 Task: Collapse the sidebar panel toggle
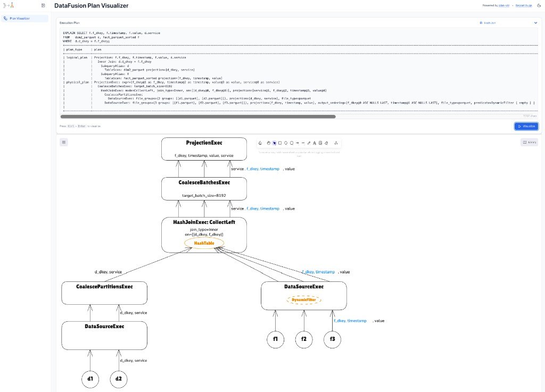click(x=43, y=5)
